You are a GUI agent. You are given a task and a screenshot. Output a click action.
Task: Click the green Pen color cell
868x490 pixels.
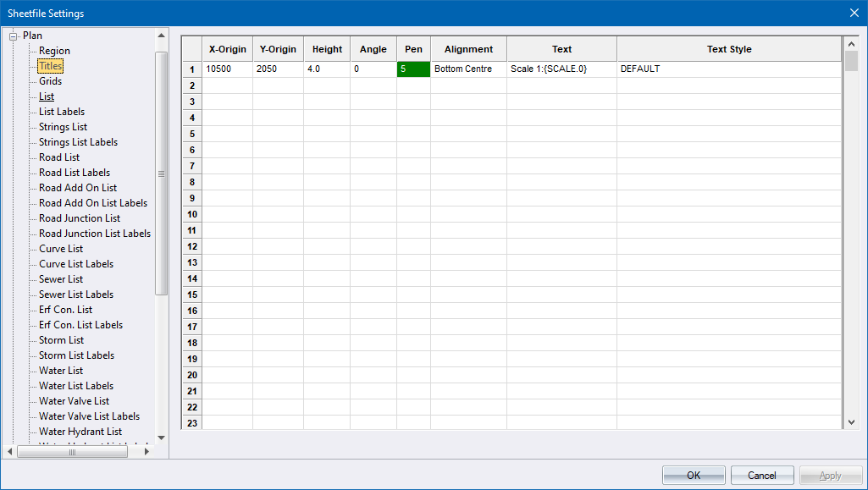click(x=413, y=69)
